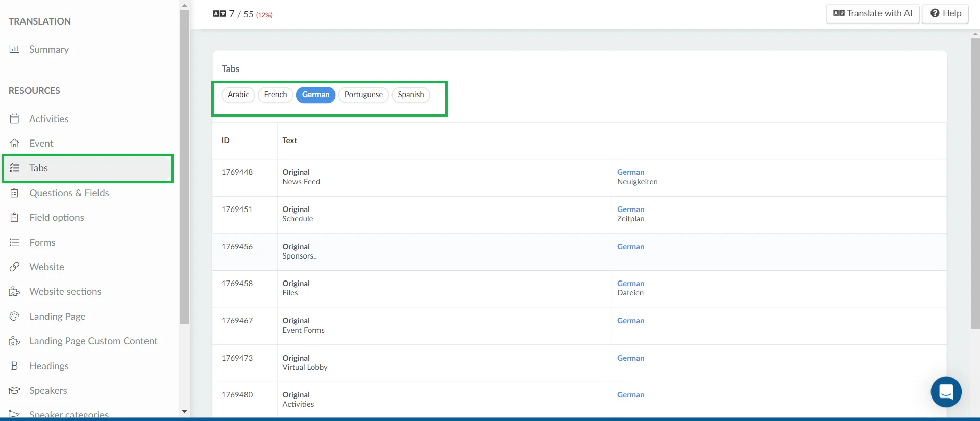Open Forms resource
980x421 pixels.
[x=42, y=242]
